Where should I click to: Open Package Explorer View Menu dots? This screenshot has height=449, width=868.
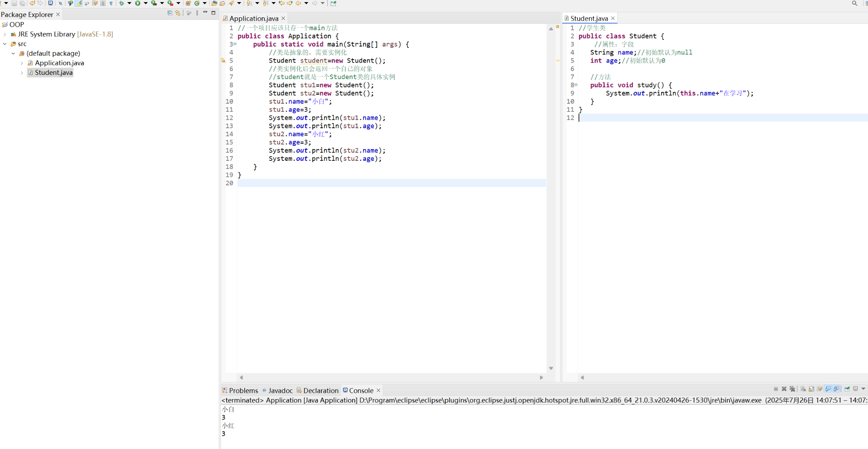coord(197,13)
